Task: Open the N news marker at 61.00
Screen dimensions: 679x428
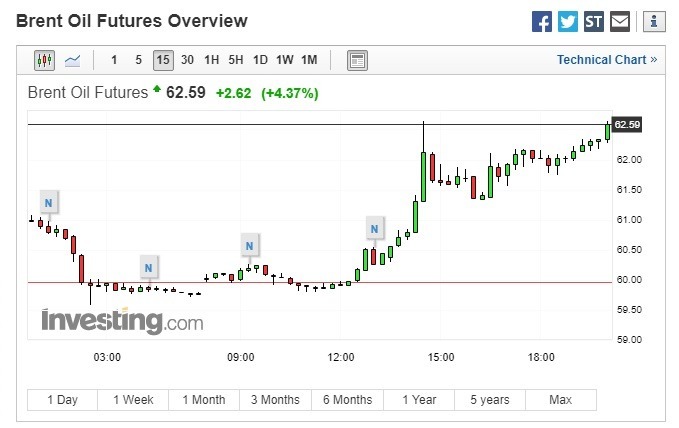Action: coord(48,202)
